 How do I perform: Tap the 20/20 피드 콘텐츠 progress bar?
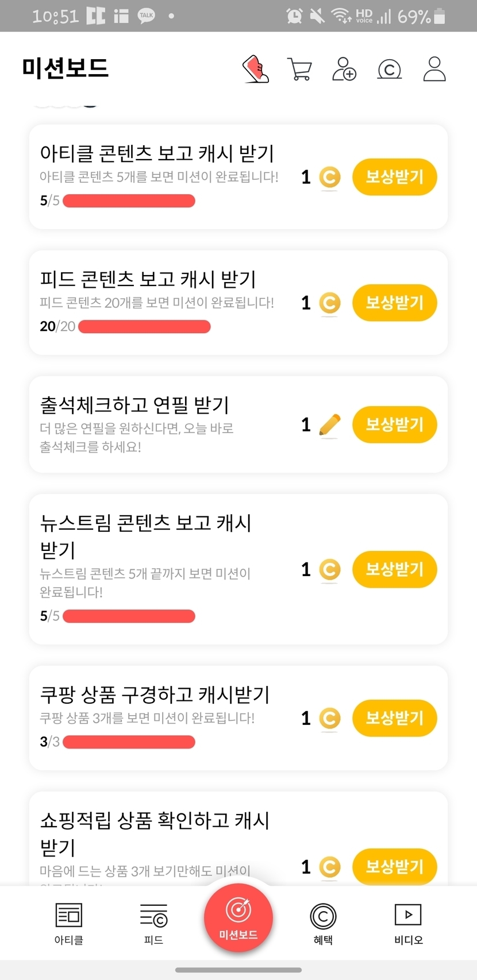(144, 327)
